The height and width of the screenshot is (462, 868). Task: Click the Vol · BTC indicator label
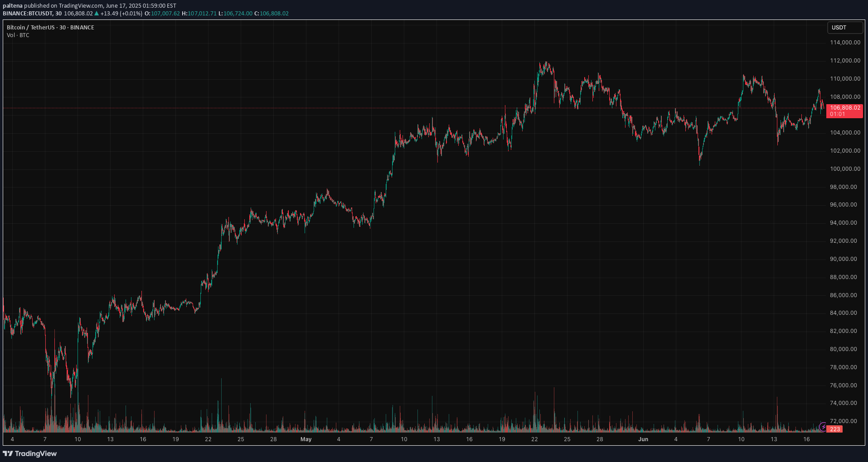pyautogui.click(x=18, y=35)
